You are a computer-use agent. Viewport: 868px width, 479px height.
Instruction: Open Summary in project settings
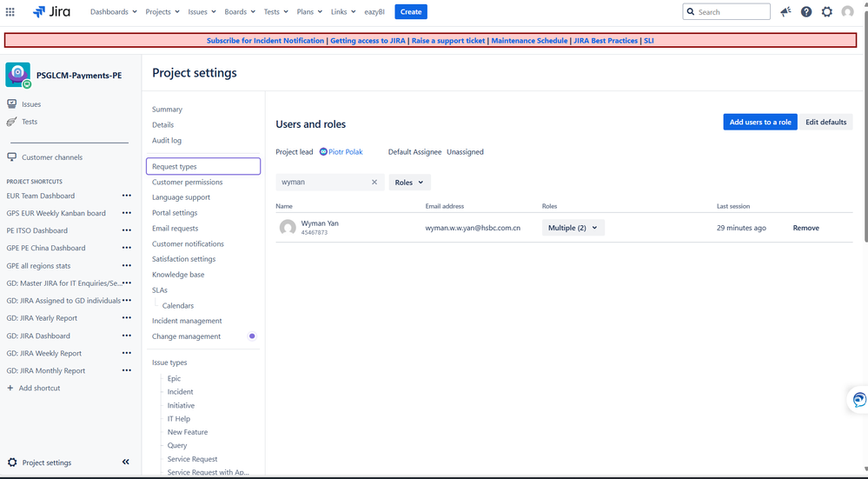pyautogui.click(x=167, y=110)
